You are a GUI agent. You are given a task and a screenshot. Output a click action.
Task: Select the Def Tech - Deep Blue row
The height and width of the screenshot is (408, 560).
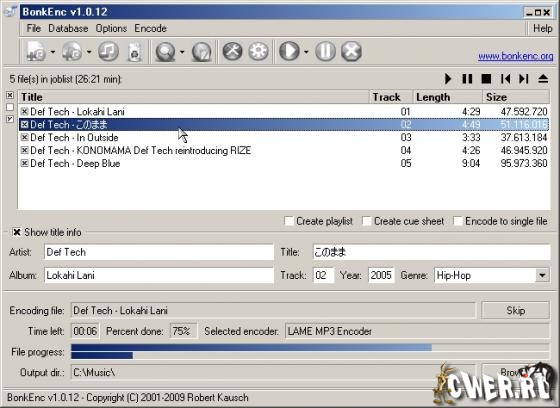point(284,163)
